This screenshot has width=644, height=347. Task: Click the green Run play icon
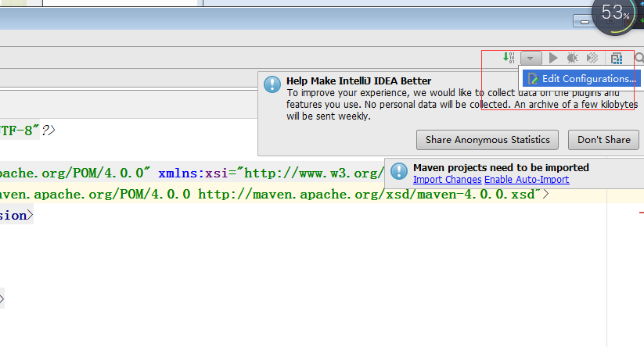pyautogui.click(x=553, y=58)
